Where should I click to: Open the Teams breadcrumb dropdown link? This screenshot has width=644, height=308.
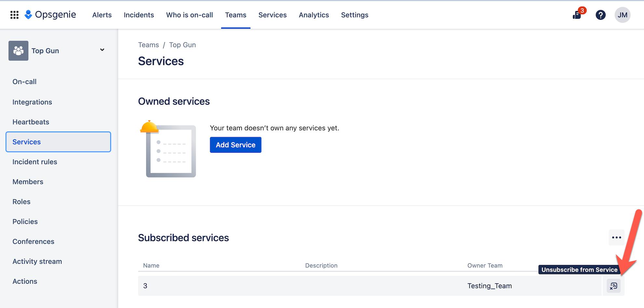click(148, 45)
